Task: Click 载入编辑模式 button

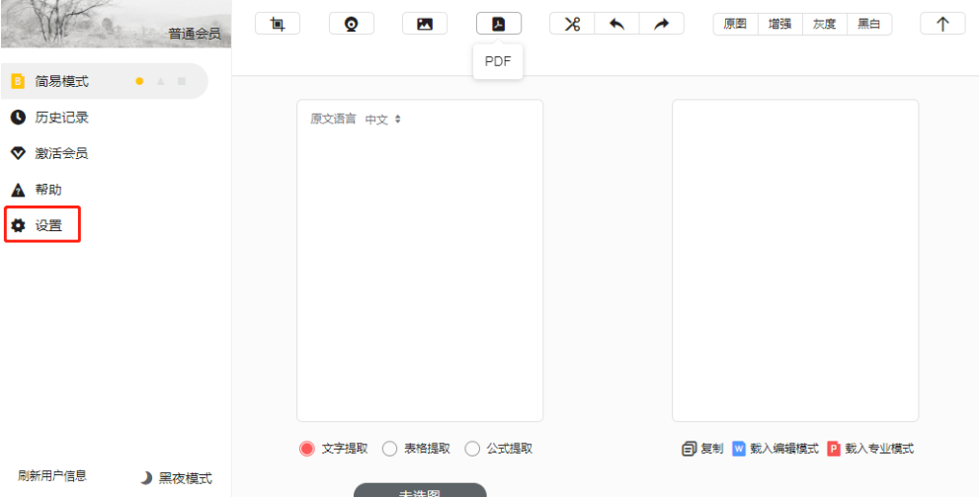Action: [x=776, y=449]
